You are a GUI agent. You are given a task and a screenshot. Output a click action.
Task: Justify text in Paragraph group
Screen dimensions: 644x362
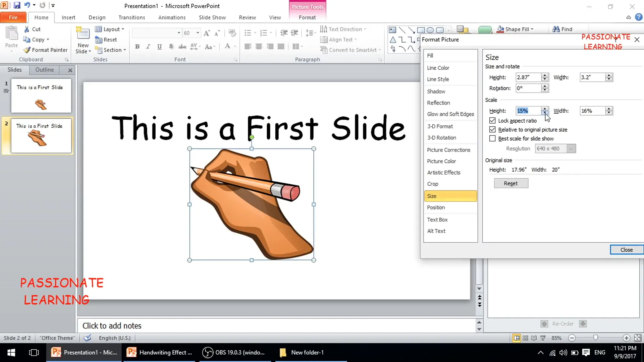point(281,47)
